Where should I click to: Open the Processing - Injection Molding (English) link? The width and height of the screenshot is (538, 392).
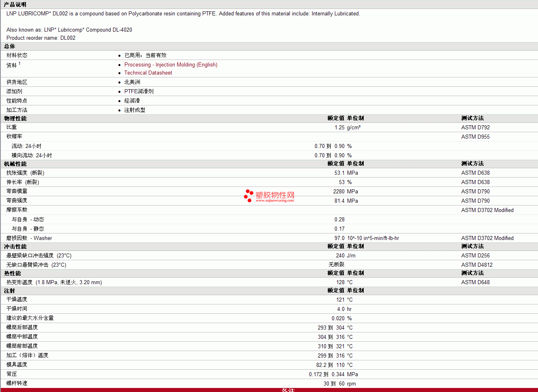coord(171,65)
